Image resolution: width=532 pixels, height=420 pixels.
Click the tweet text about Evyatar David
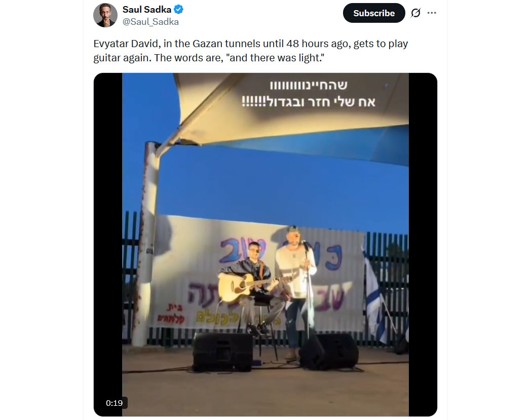[x=250, y=51]
